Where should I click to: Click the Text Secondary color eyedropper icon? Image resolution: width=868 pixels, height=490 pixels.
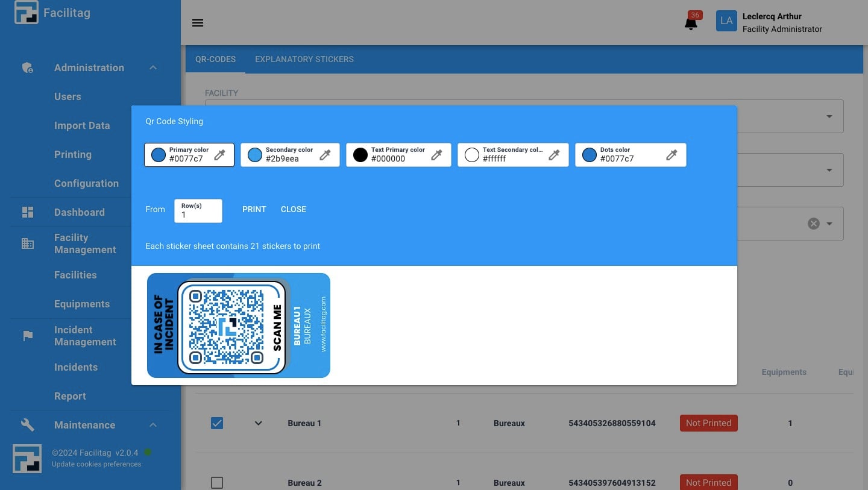coord(554,155)
